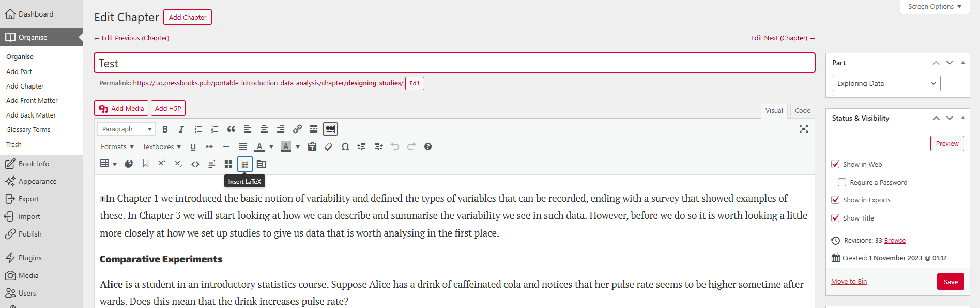980x308 pixels.
Task: Browse the chapter revisions
Action: pos(894,240)
